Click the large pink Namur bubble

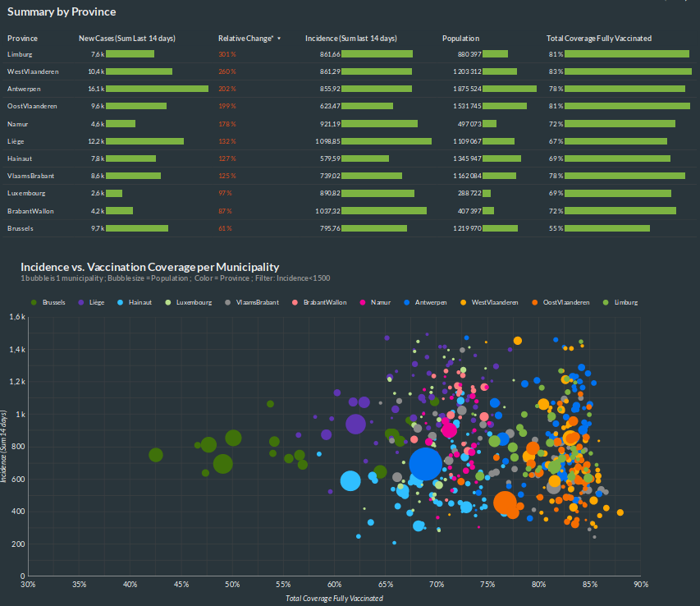449,429
